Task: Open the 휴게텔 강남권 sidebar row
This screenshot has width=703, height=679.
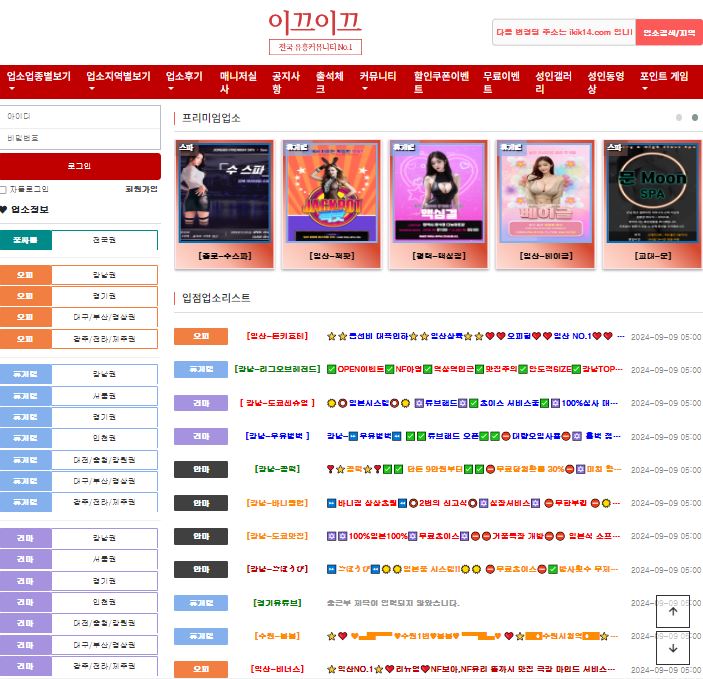Action: (79, 374)
